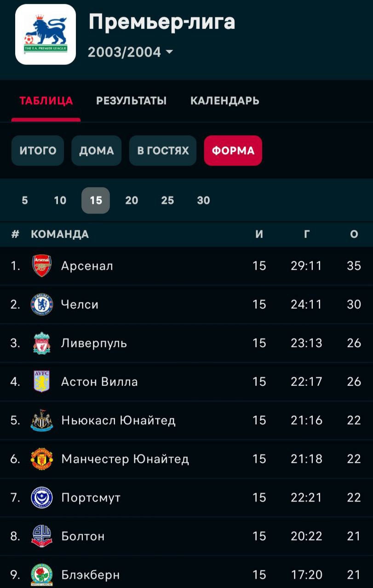Screen dimensions: 373x588
Task: Switch to the КАЛЕНДАРЬ tab
Action: [x=225, y=101]
